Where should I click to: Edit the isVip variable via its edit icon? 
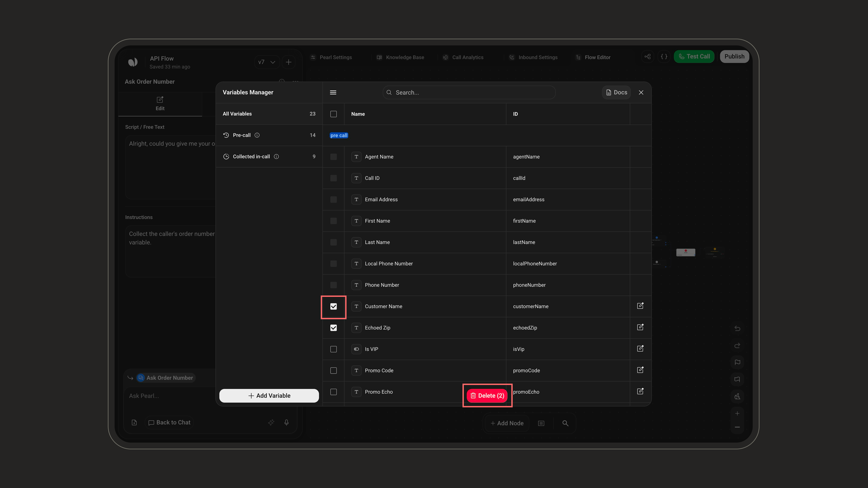click(x=640, y=349)
